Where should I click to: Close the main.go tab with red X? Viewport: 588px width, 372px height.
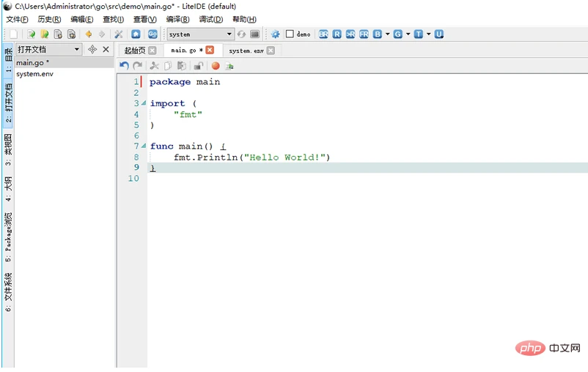click(210, 50)
